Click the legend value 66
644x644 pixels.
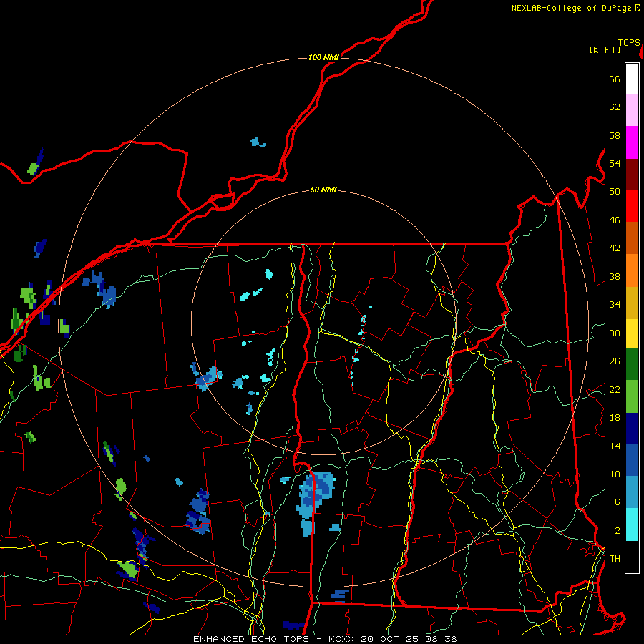coord(615,79)
